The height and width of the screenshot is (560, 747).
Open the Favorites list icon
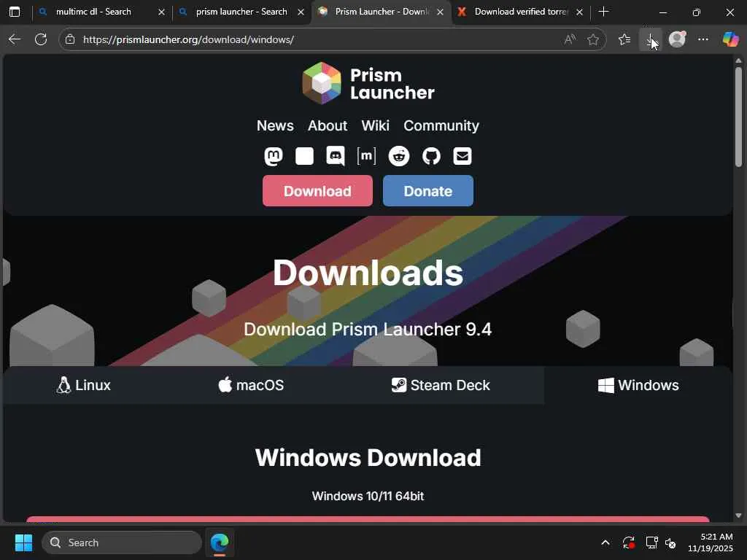624,39
